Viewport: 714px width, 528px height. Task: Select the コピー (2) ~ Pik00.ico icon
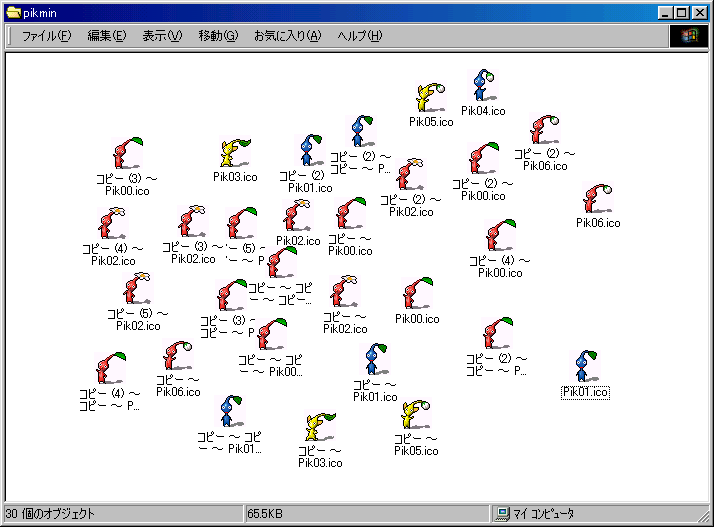[x=483, y=158]
